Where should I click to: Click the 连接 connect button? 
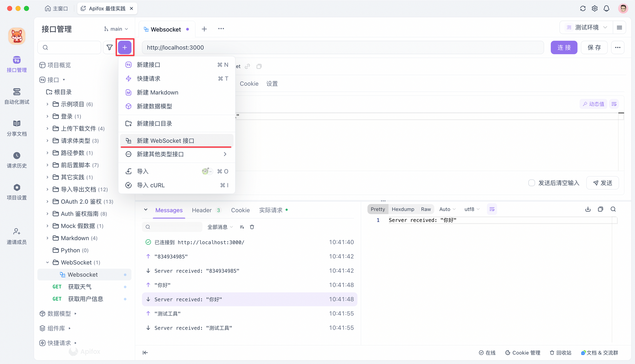click(x=564, y=47)
